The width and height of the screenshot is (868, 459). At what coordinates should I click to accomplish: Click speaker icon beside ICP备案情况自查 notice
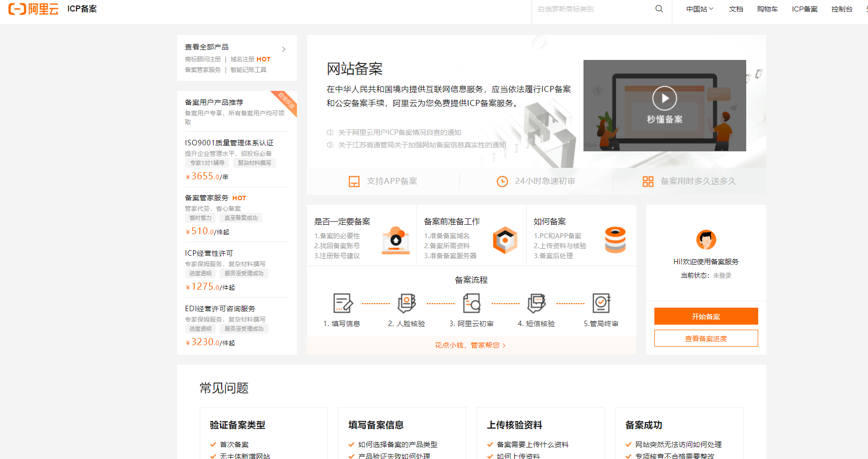330,132
